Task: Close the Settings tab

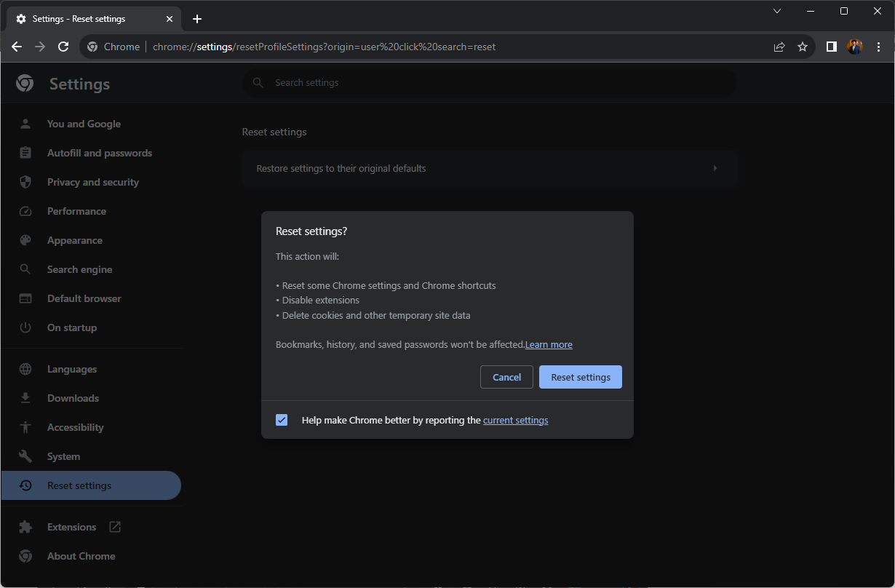Action: click(169, 19)
